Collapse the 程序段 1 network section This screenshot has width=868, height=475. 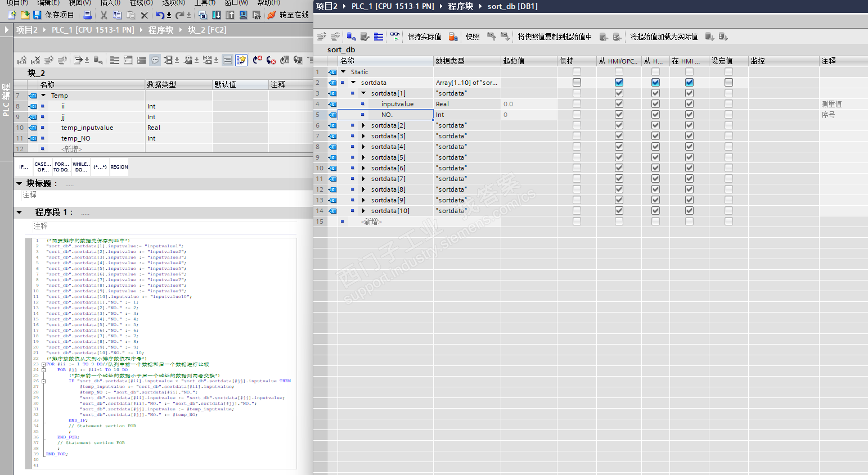coord(20,212)
